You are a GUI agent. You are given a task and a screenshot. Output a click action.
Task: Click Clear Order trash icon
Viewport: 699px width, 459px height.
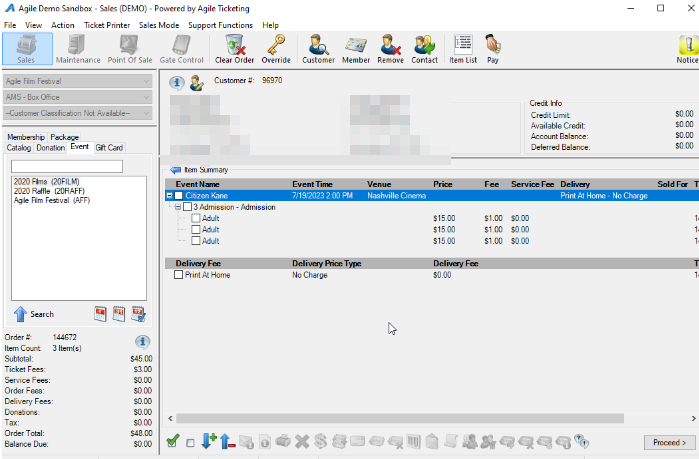234,49
